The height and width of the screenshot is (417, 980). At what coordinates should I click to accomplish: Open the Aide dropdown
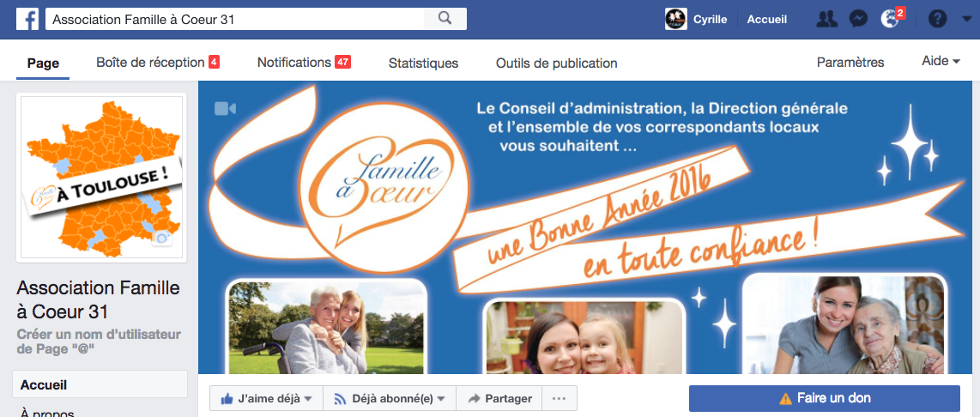pos(941,61)
